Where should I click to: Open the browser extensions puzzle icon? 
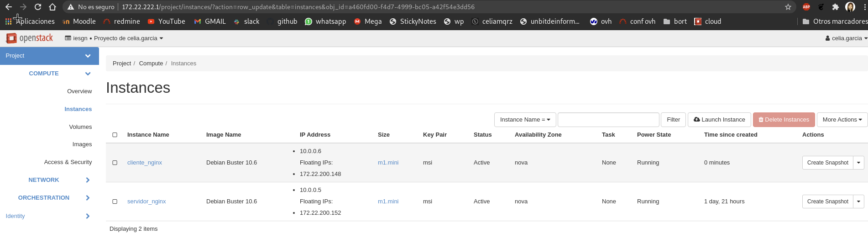(835, 7)
